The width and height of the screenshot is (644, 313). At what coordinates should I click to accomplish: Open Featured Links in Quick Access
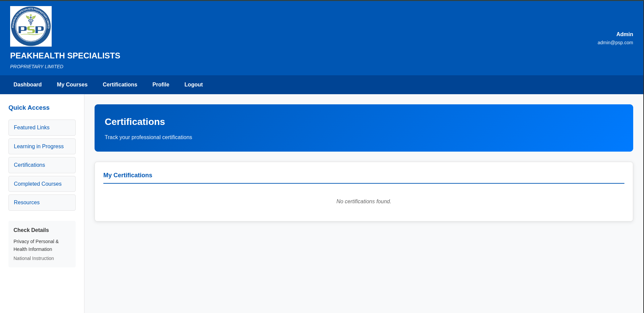click(x=42, y=128)
